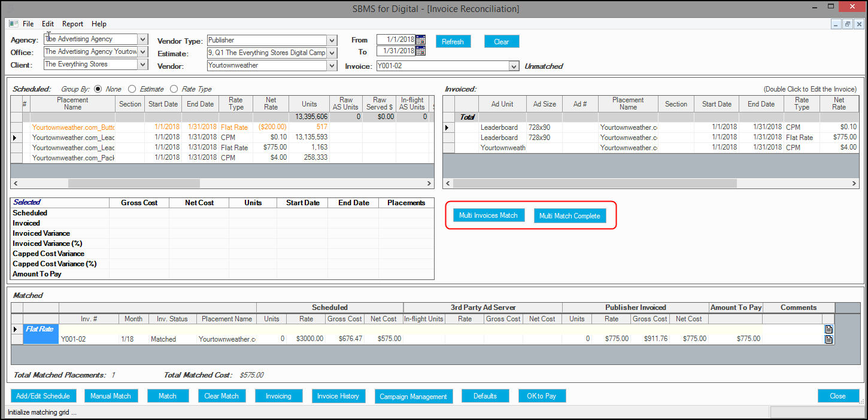The width and height of the screenshot is (868, 420).
Task: Open comments note icon in Flat Rate row
Action: click(x=828, y=329)
